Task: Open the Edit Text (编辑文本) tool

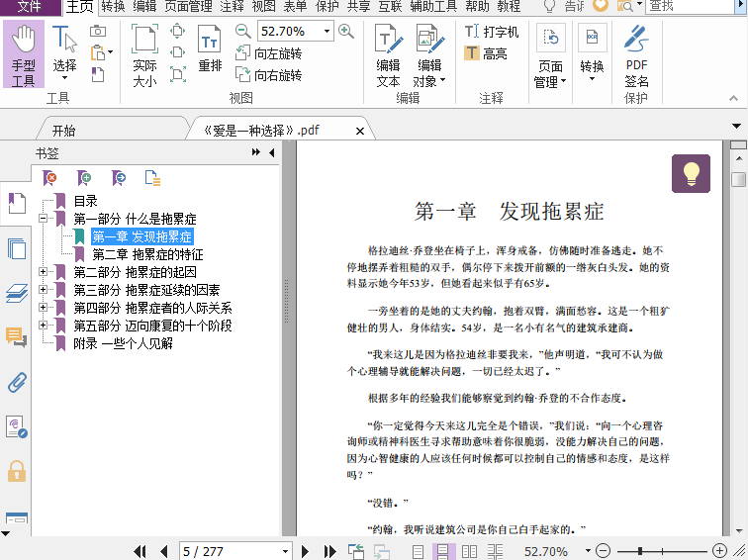Action: tap(388, 55)
